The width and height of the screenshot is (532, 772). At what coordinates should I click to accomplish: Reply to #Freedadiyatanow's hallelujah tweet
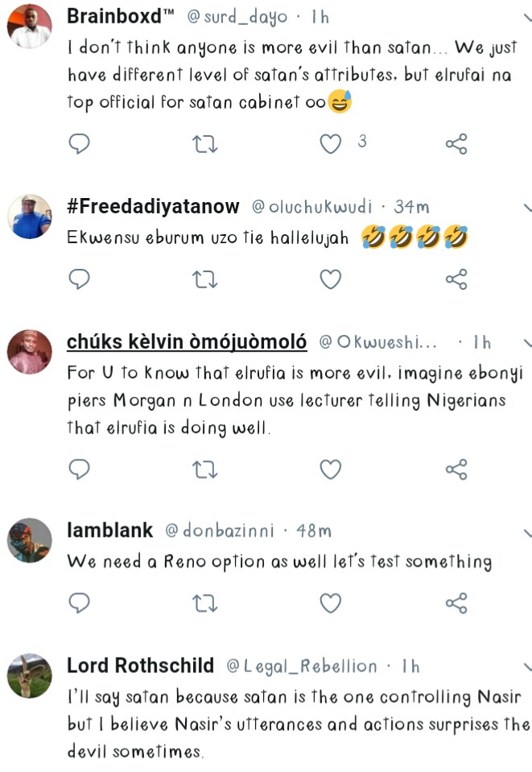[78, 279]
